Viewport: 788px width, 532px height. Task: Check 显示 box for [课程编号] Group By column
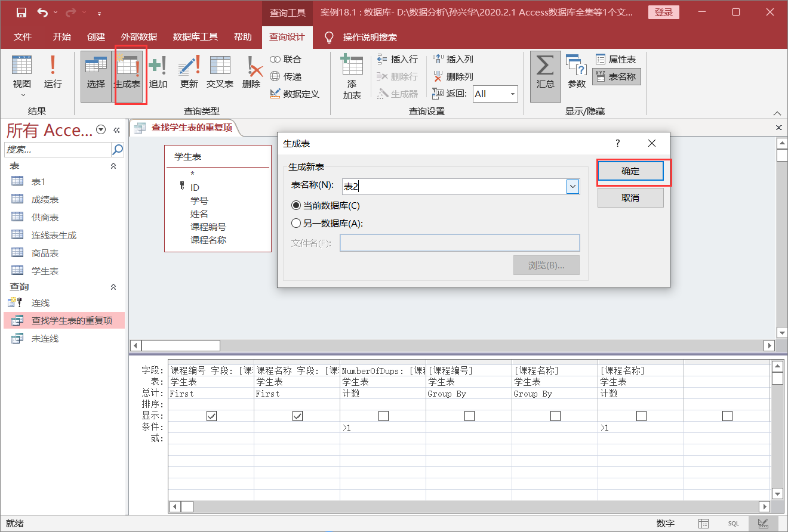coord(469,416)
